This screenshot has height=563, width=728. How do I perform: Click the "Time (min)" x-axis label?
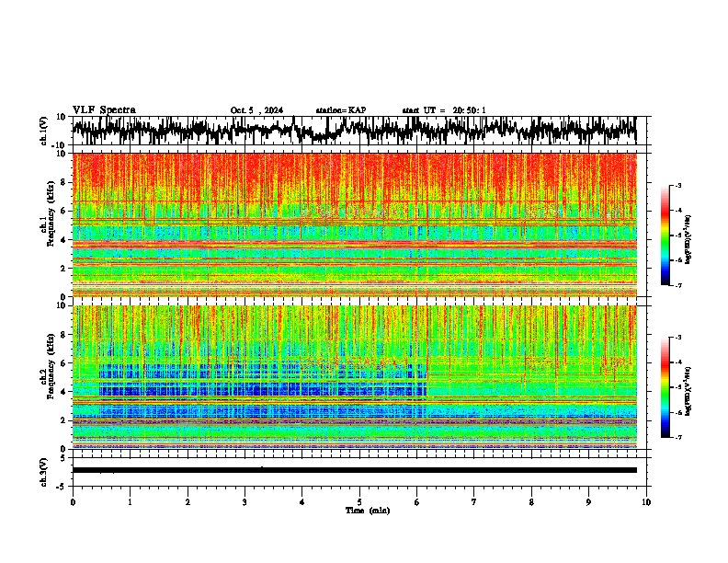[x=368, y=511]
